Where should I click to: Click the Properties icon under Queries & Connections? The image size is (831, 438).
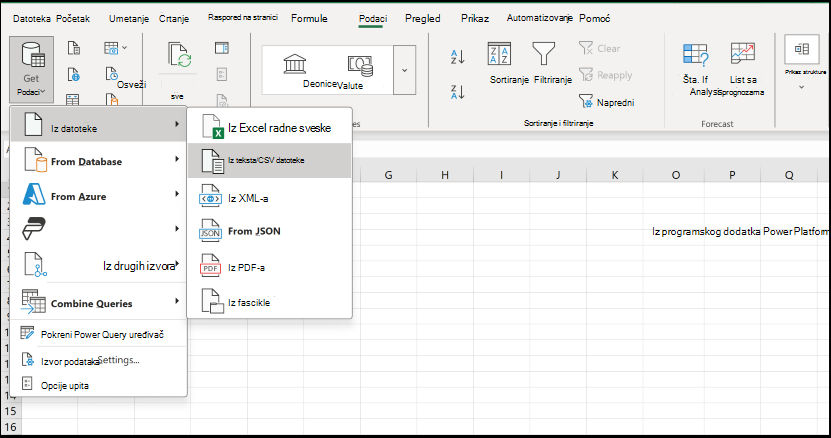click(x=222, y=74)
